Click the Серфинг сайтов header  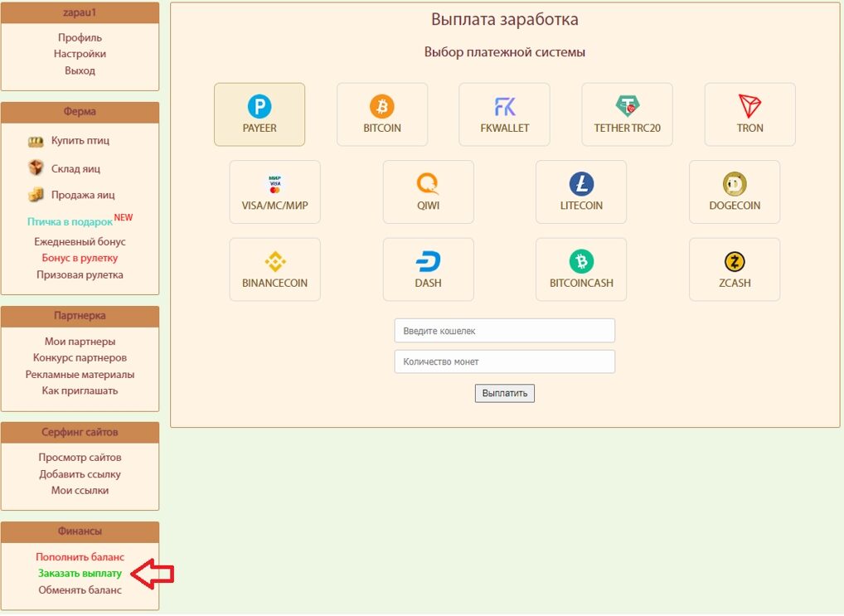80,433
